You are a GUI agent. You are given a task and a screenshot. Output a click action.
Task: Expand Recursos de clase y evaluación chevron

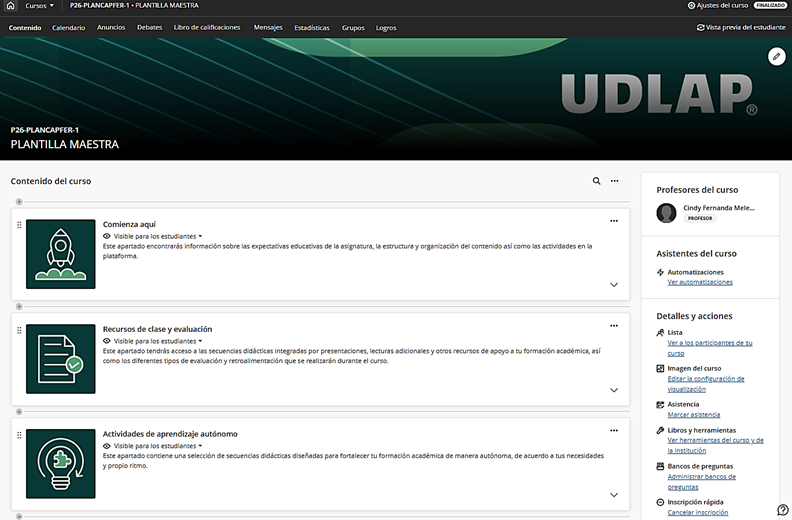(x=614, y=390)
